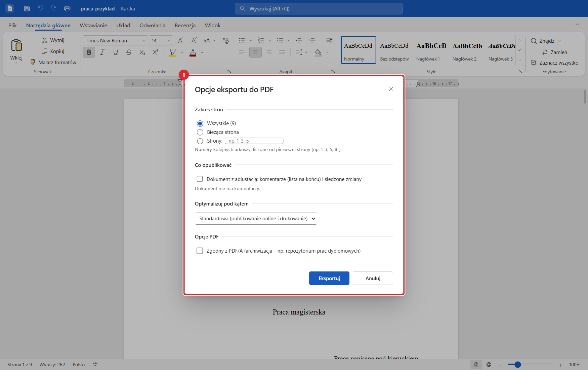Click the Decrease indent icon
Viewport: 588px width, 370px height.
299,40
